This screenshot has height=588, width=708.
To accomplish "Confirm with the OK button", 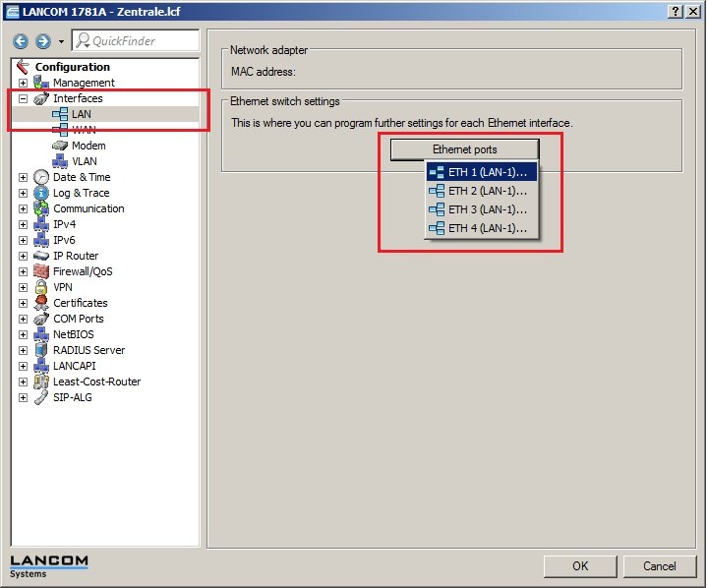I will (x=580, y=565).
